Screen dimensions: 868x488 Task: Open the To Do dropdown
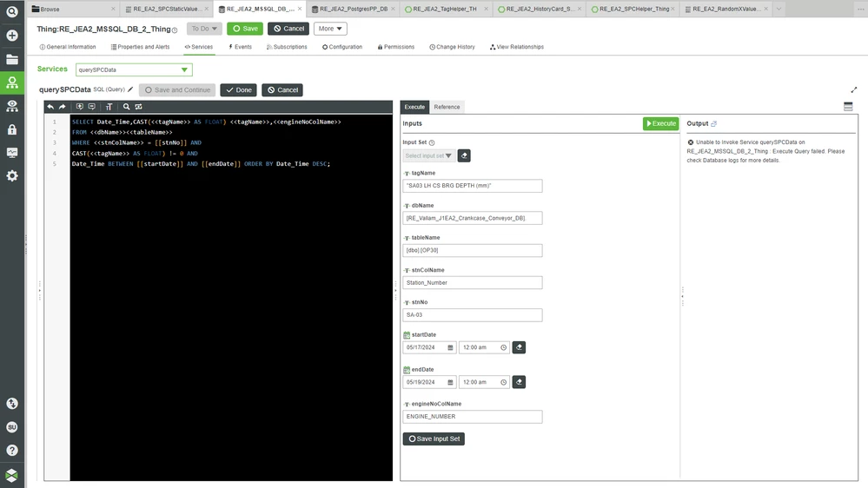point(204,29)
